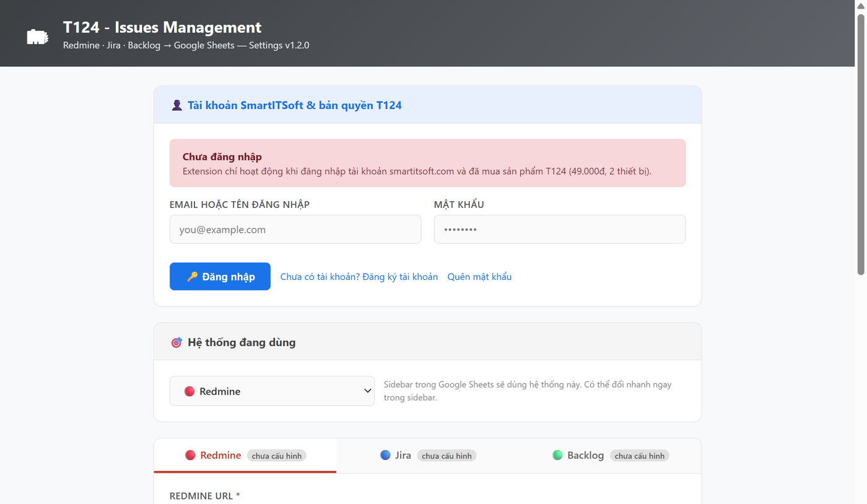The width and height of the screenshot is (867, 504).
Task: Click the red dot icon in Redmine tab
Action: point(190,455)
